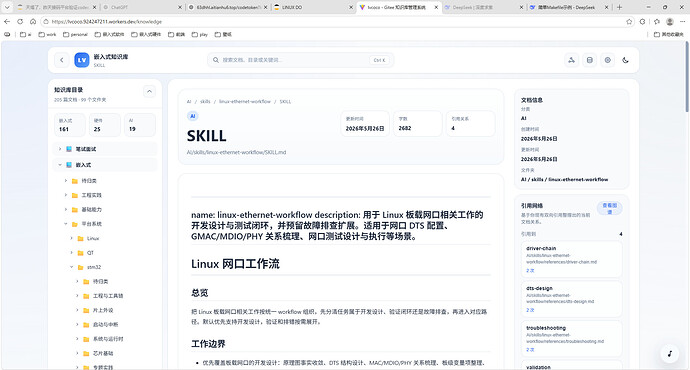
Task: Select 片上外设 folder in tree
Action: pyautogui.click(x=103, y=310)
